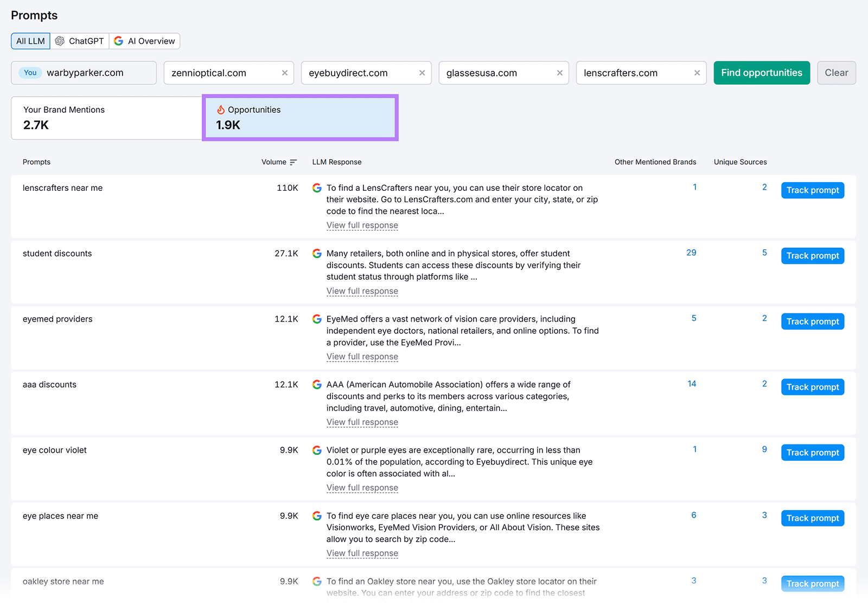Switch to the ChatGPT tab

click(80, 41)
